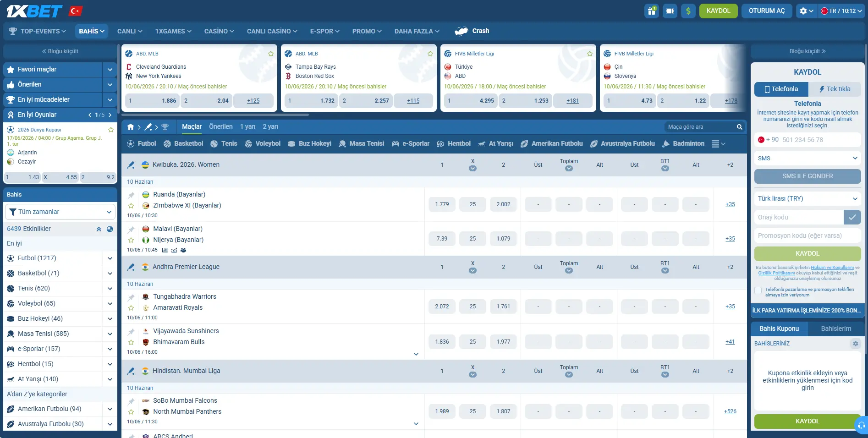The image size is (868, 438).
Task: Select Buz Hokeyi in the sports filter bar
Action: [309, 144]
